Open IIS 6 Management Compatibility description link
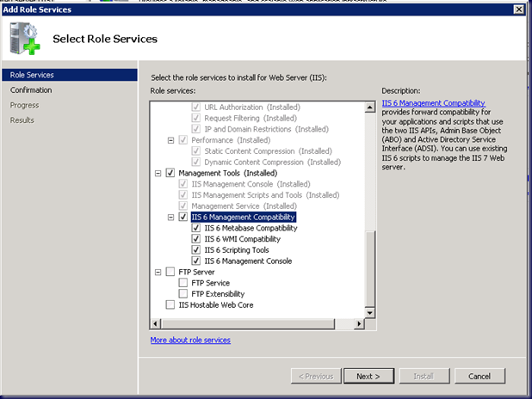 433,102
